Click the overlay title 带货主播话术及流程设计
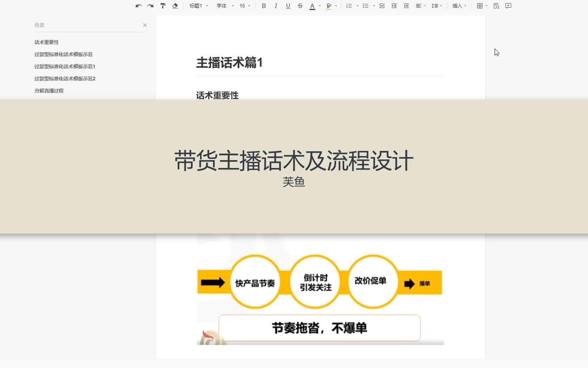 294,160
